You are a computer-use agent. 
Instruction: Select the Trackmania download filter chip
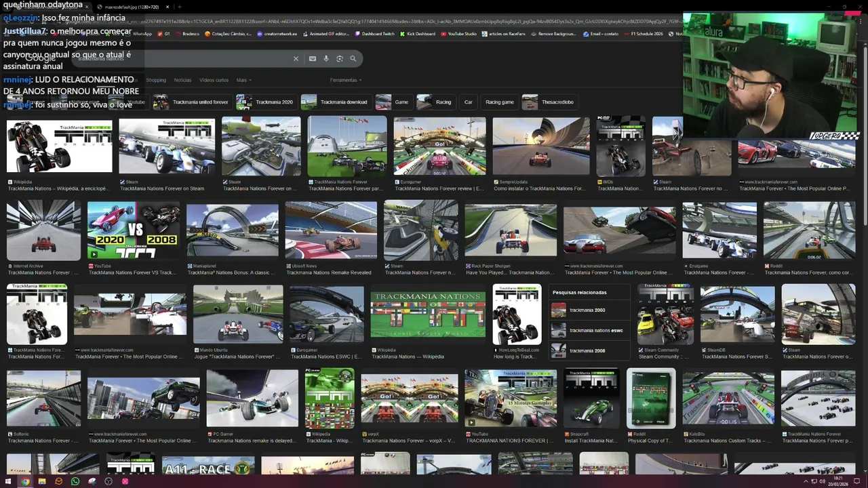point(335,102)
